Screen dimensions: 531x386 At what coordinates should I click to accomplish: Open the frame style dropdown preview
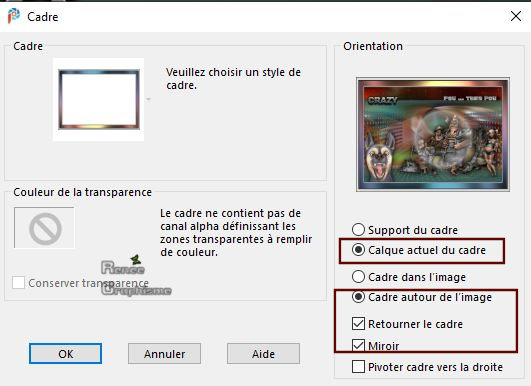[99, 99]
